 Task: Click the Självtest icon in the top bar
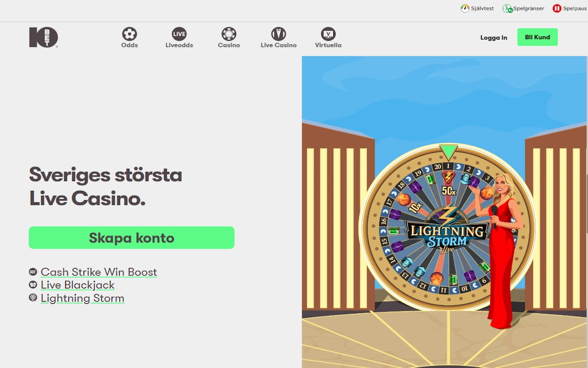coord(464,8)
